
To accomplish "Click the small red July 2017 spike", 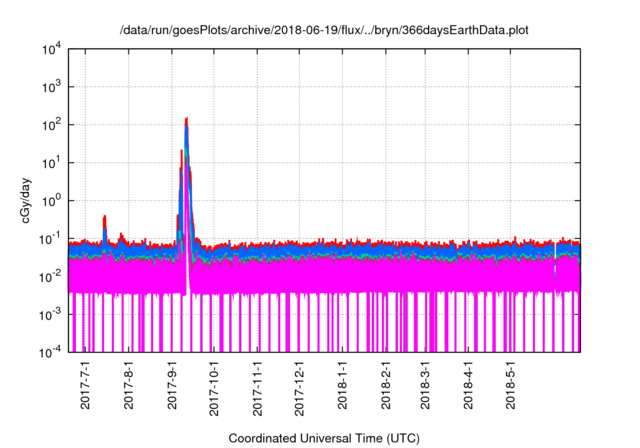I will pyautogui.click(x=105, y=217).
